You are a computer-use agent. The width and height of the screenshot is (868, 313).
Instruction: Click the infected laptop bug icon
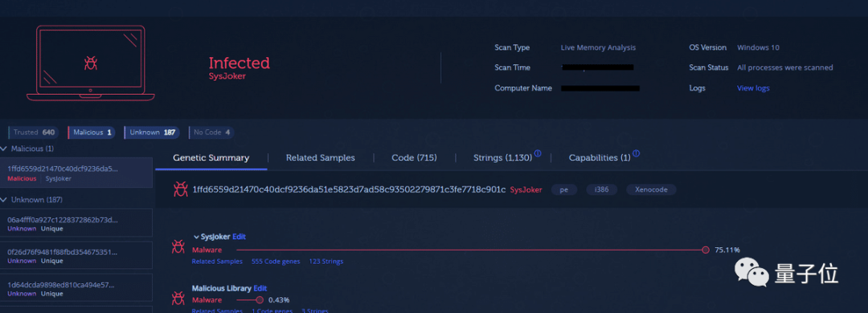pos(91,63)
